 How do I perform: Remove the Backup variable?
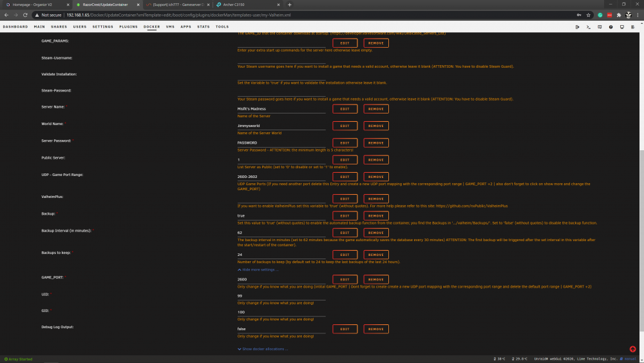tap(376, 216)
